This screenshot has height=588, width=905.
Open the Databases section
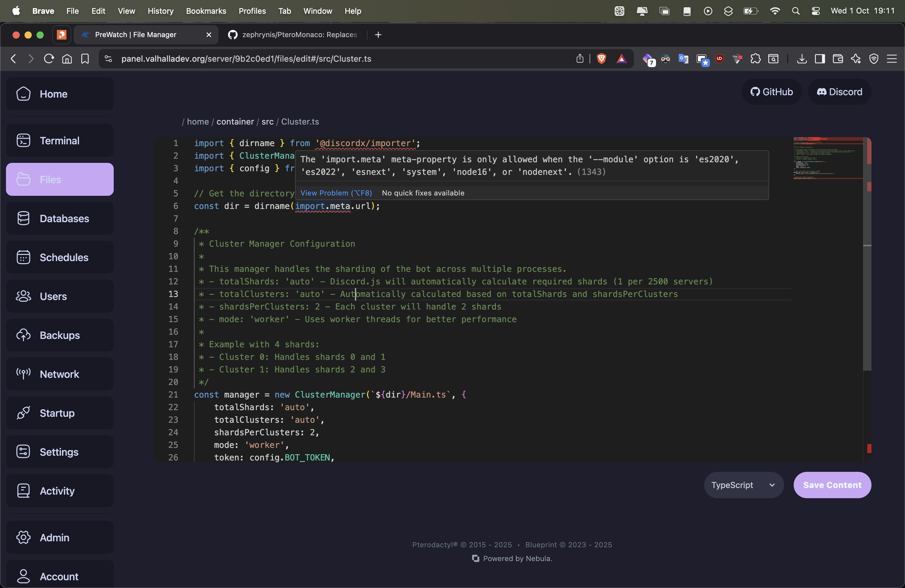60,218
